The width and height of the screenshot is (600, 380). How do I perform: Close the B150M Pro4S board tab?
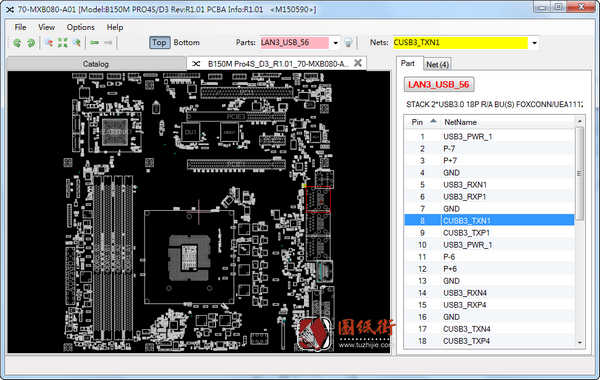(358, 63)
